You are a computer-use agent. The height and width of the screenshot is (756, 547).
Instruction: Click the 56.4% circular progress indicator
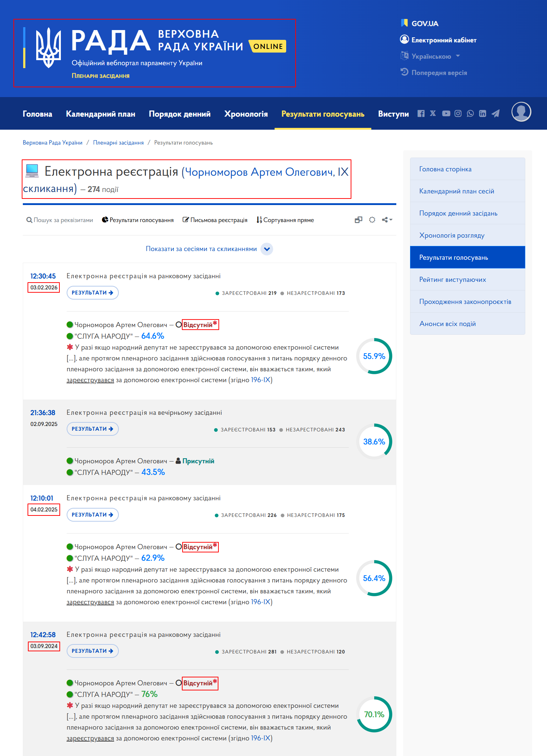[x=374, y=578]
